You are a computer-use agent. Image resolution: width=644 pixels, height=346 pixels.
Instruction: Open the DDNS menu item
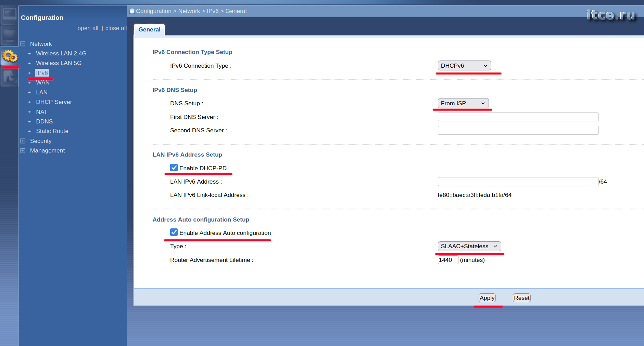[45, 121]
